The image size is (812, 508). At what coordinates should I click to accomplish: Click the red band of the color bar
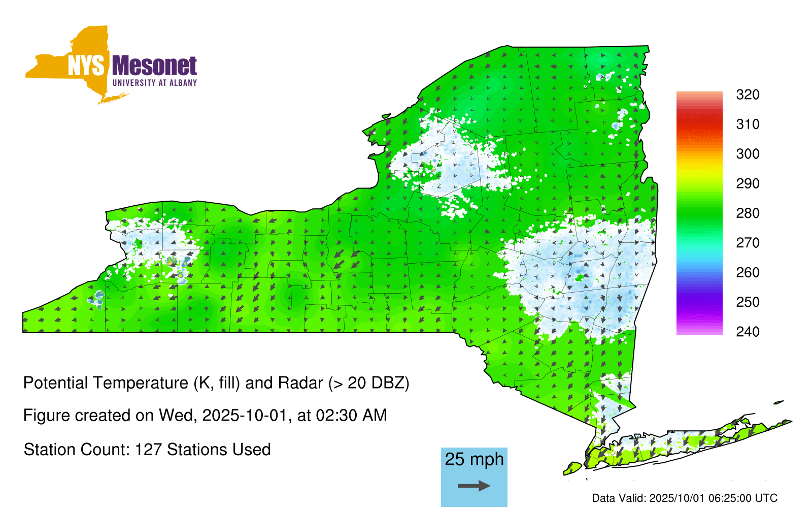699,122
